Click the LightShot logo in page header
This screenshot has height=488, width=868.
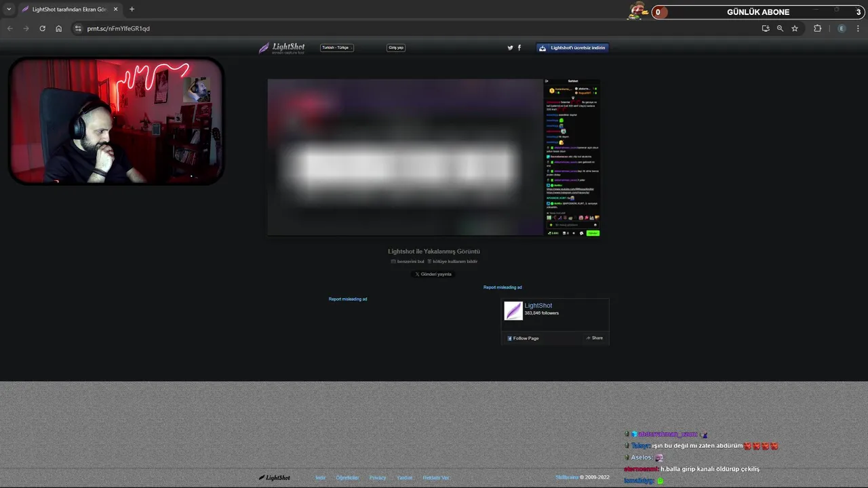pyautogui.click(x=282, y=48)
